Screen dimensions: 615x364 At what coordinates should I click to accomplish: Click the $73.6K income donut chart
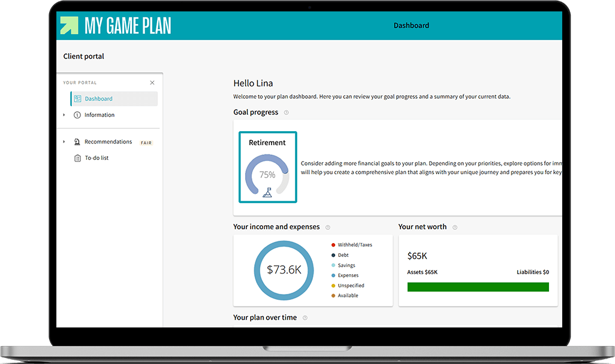pyautogui.click(x=284, y=270)
